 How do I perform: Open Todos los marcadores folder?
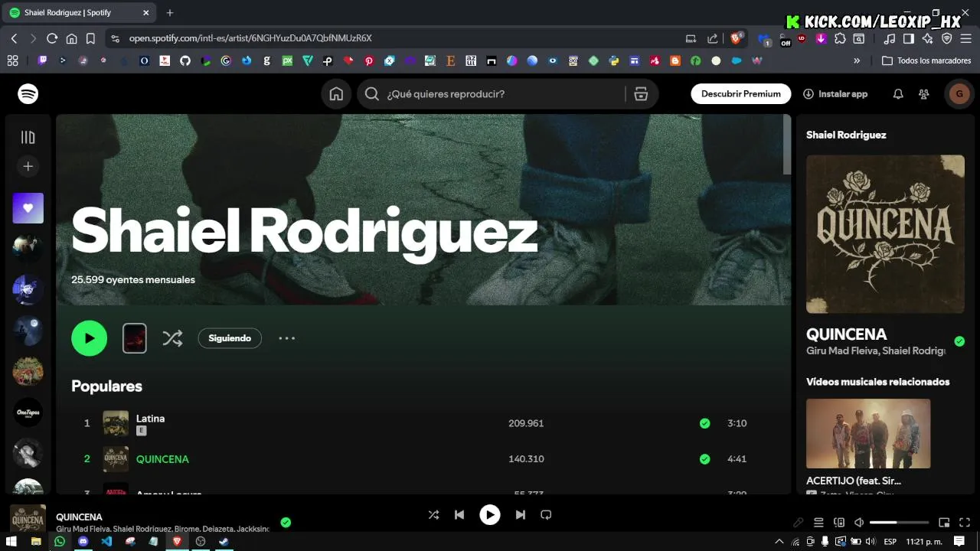(926, 60)
